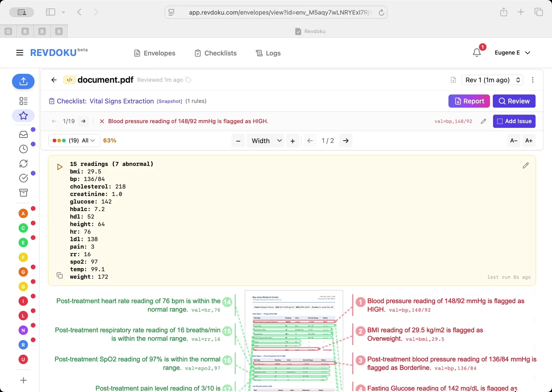Copy the extracted readings with copy icon
This screenshot has height=392, width=552.
point(60,275)
